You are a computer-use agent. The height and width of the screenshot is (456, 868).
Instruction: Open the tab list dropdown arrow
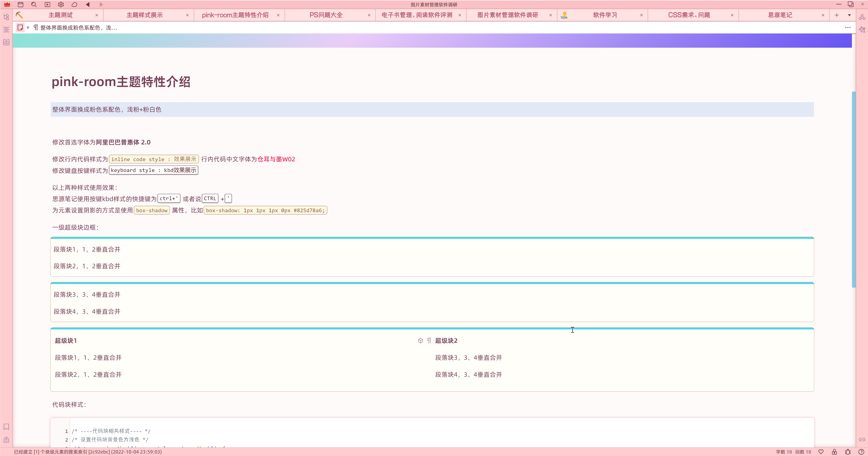point(849,15)
